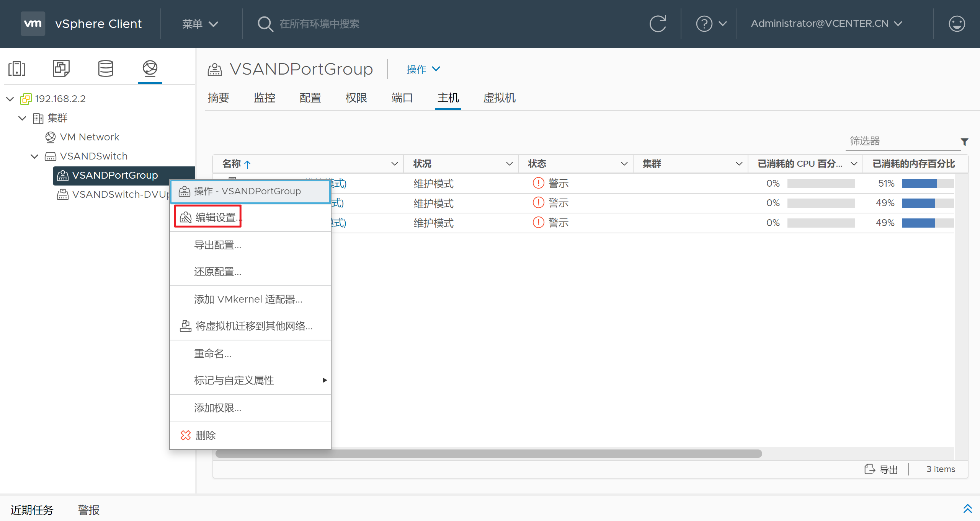Switch to the 虚拟机 tab

pos(500,98)
